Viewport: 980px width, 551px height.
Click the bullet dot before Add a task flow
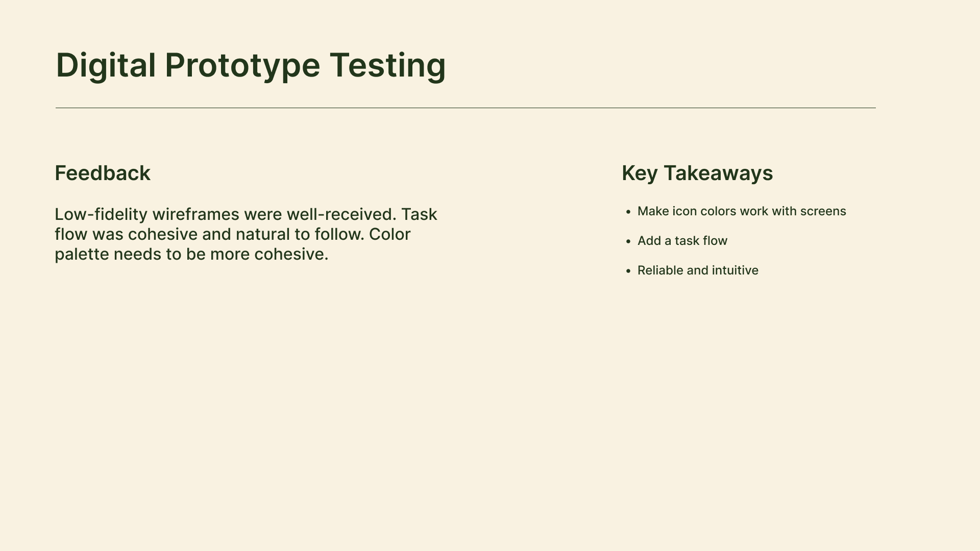pyautogui.click(x=628, y=242)
